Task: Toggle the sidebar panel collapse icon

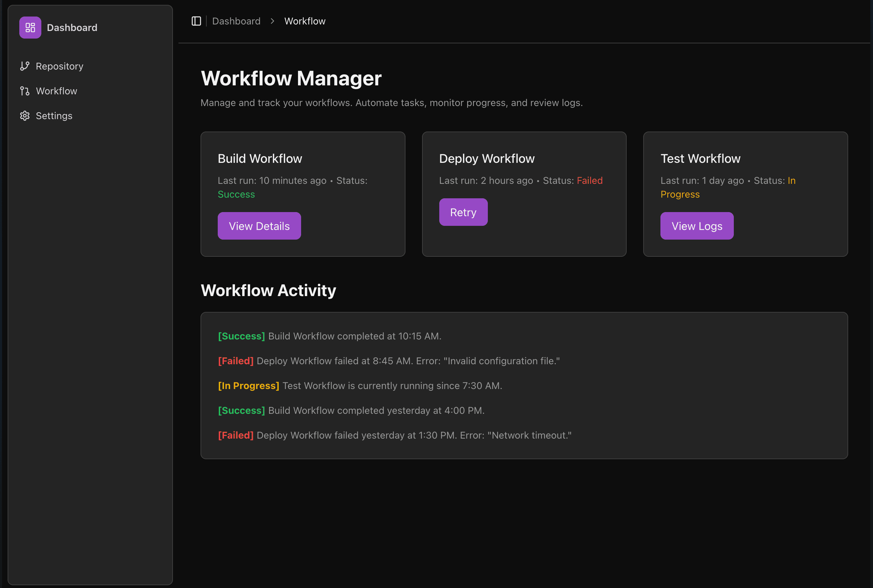Action: point(196,21)
